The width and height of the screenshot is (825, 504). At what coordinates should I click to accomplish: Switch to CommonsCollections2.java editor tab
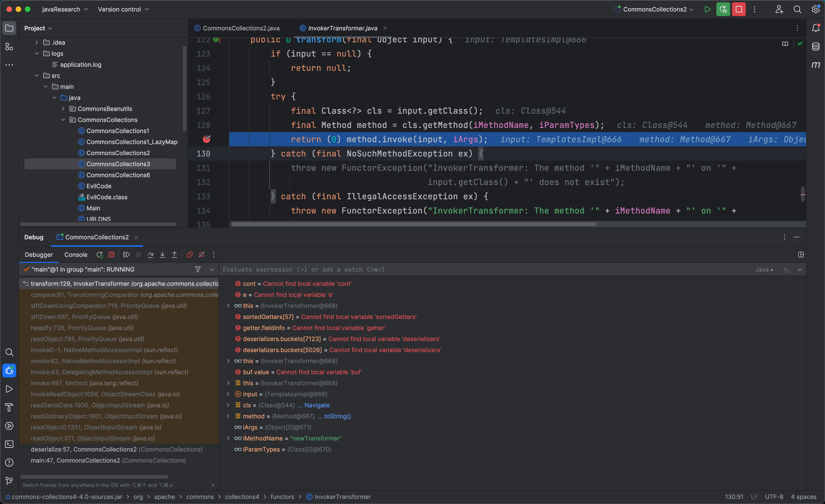tap(237, 28)
